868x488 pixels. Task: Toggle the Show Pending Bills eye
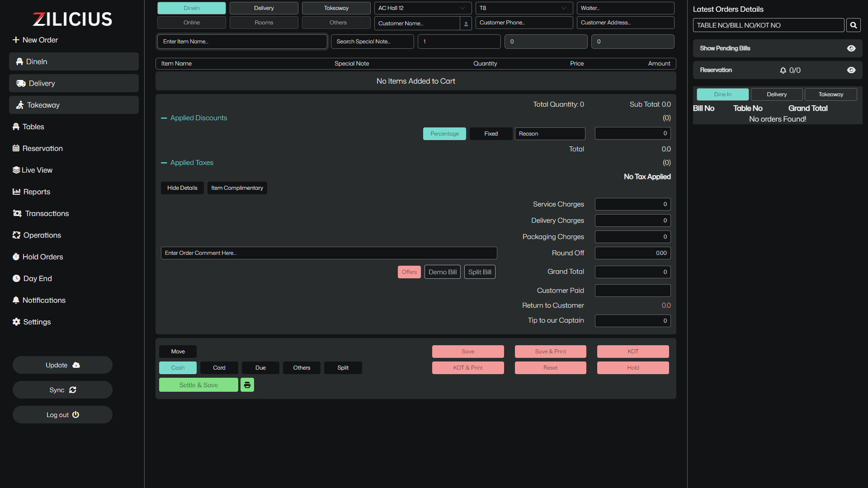(851, 48)
